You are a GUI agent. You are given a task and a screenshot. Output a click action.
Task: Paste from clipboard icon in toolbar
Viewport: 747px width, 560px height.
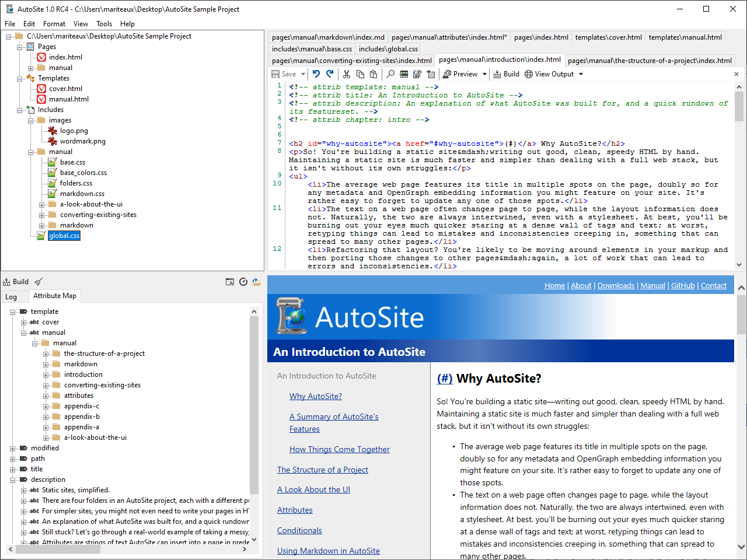click(373, 74)
